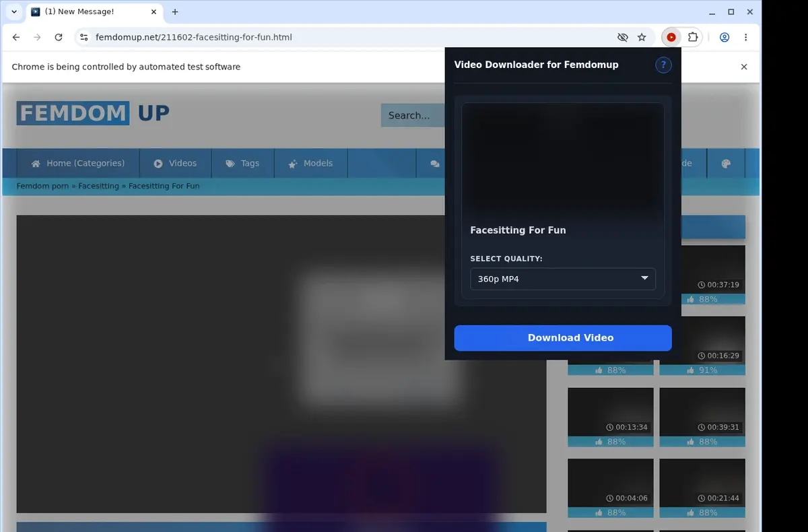Click the chat bubbles icon in navigation
The image size is (808, 532).
point(435,164)
